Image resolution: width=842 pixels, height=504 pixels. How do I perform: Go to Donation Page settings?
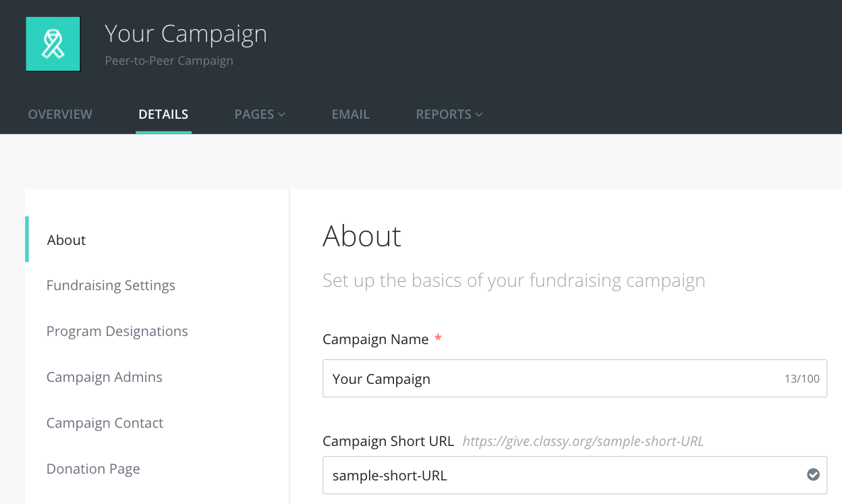click(x=93, y=469)
